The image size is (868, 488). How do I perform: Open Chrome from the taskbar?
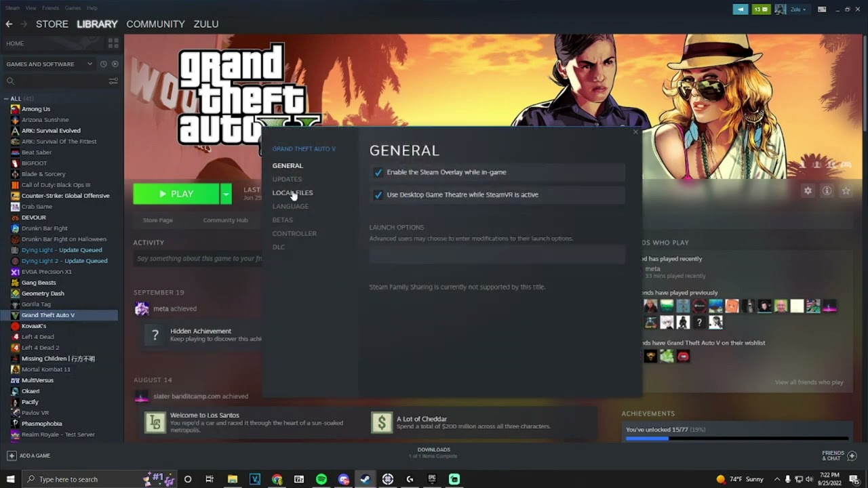coord(277,479)
